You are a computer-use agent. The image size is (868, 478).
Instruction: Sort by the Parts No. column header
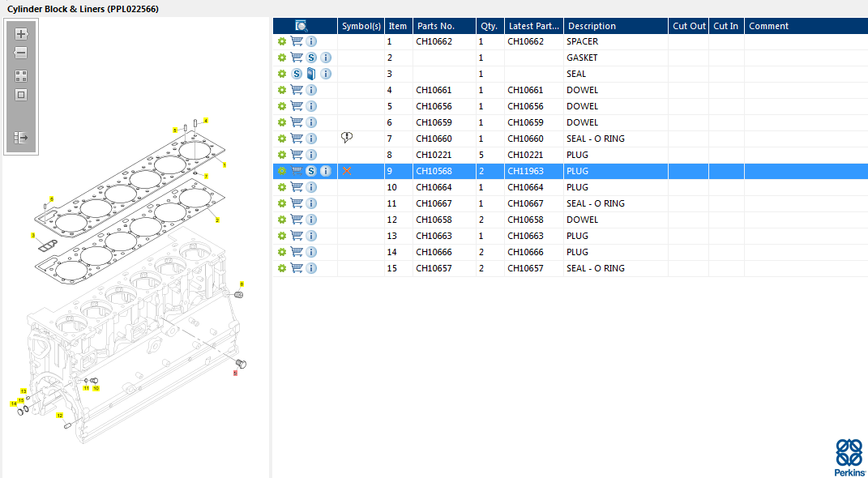pos(444,26)
